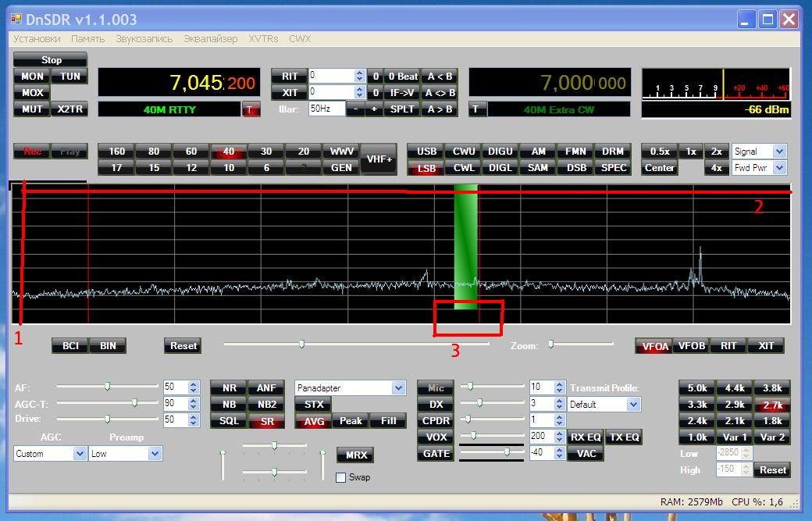Click the RIT value input field
Image resolution: width=812 pixels, height=521 pixels.
331,76
